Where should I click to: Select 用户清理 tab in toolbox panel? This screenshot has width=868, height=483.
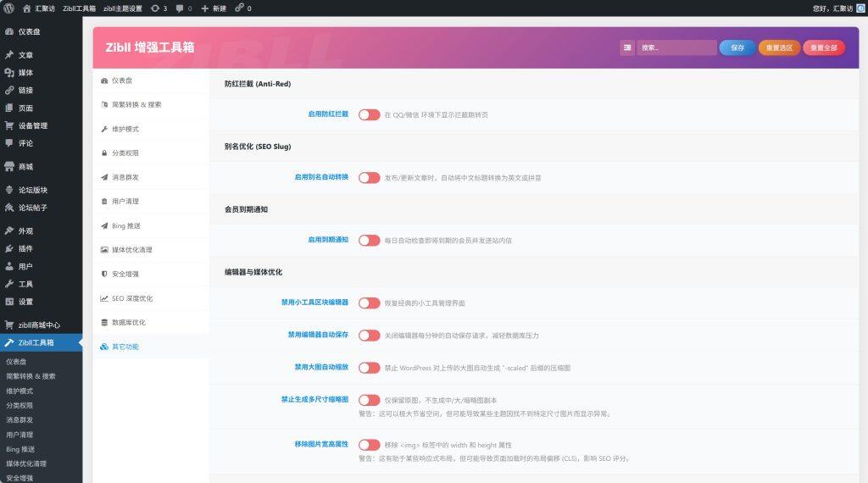coord(151,202)
